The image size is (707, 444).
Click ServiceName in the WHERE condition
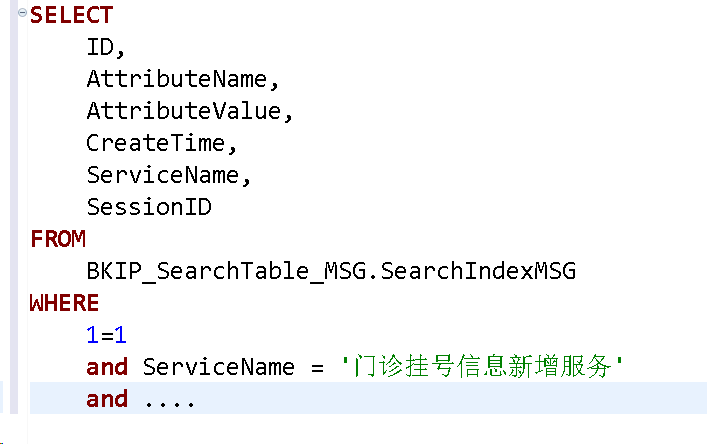(x=218, y=367)
